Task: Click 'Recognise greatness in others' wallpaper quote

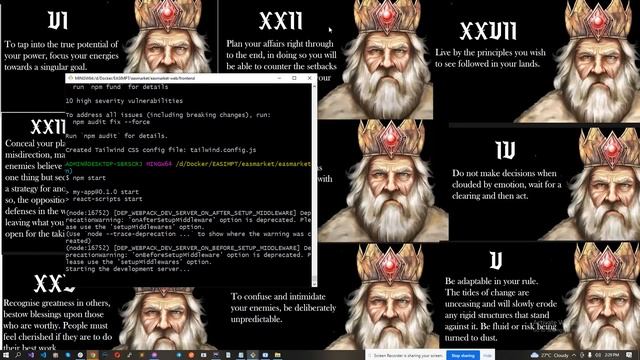Action: (58, 326)
